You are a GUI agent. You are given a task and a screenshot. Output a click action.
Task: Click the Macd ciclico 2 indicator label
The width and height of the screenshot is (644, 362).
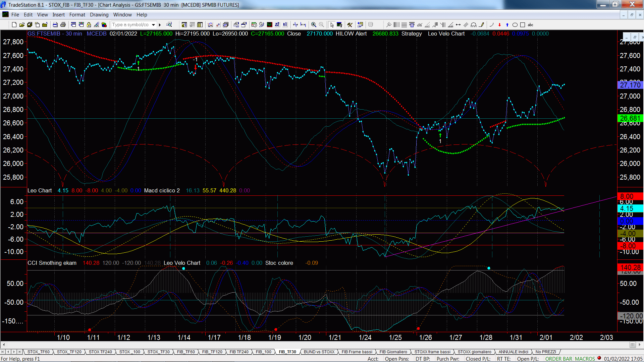(162, 191)
